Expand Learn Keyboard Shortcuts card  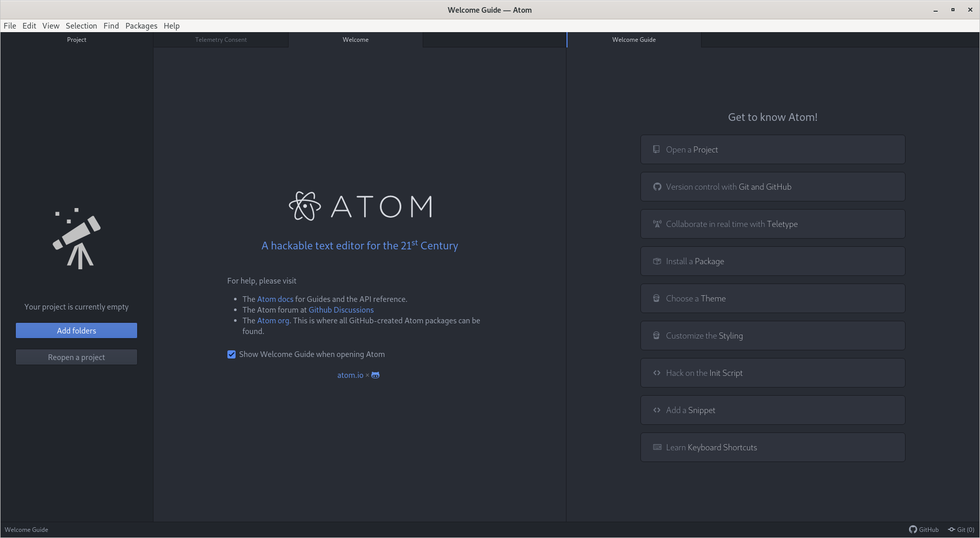click(772, 447)
